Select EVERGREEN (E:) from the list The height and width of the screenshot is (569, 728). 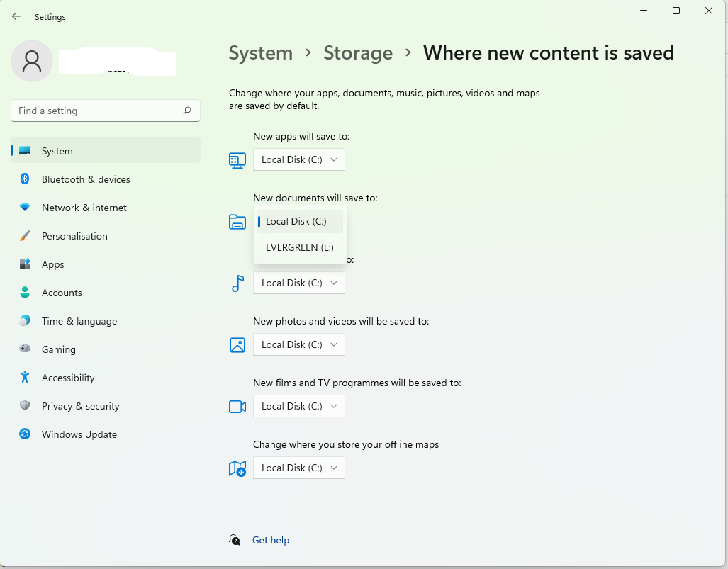point(299,247)
